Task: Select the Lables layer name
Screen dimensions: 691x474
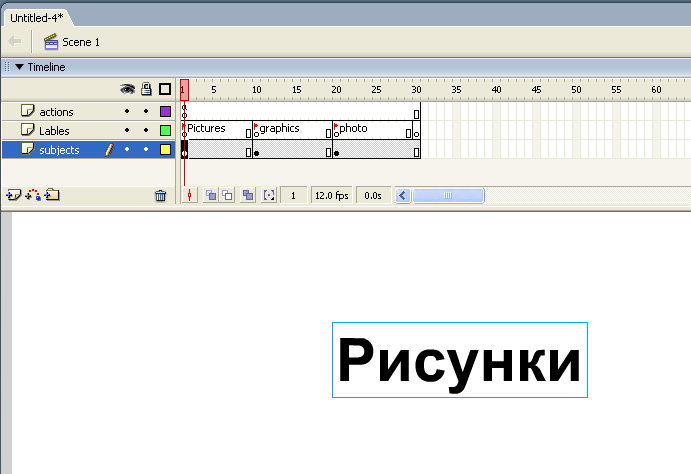Action: [x=54, y=131]
